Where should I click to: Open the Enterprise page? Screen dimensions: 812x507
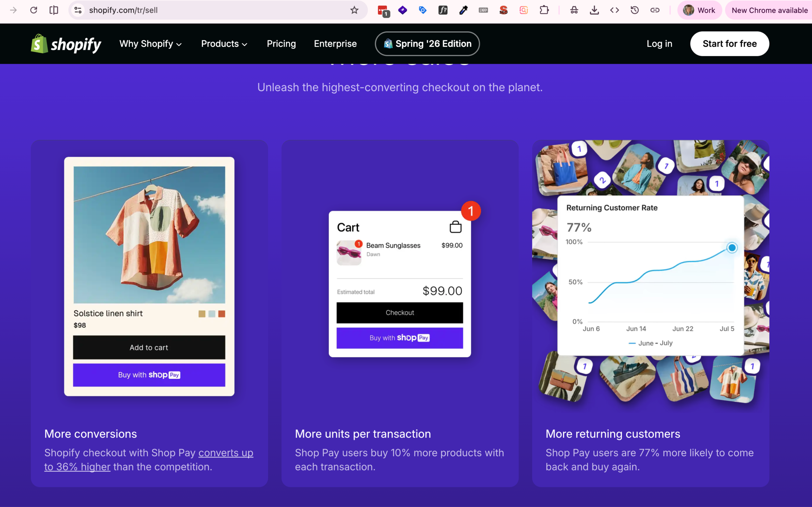tap(335, 43)
